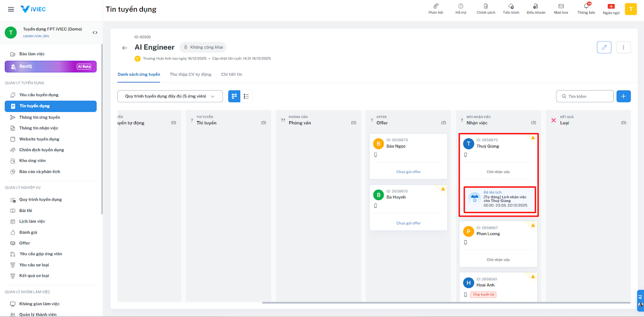Screen dimensions: 644x317
Task: Expand the Quy trình tuyển dụng dropdown
Action: click(170, 97)
